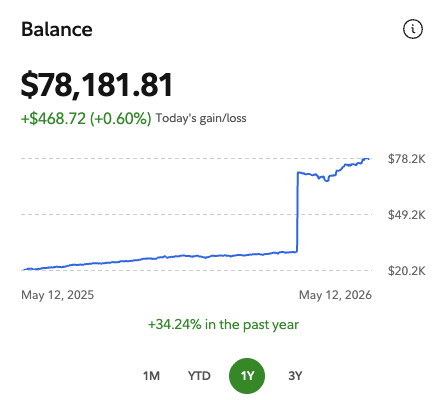The height and width of the screenshot is (400, 440).
Task: Click the Today's gain/loss label
Action: pos(201,118)
